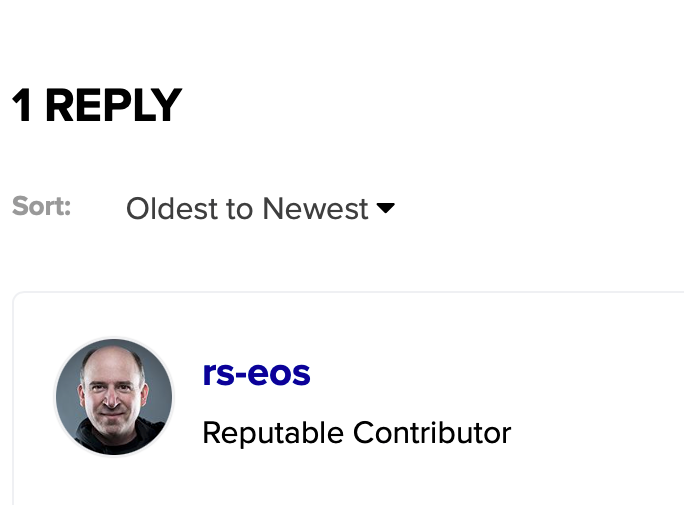The image size is (684, 505).
Task: Expand reply sorting options via black triangle
Action: point(386,208)
